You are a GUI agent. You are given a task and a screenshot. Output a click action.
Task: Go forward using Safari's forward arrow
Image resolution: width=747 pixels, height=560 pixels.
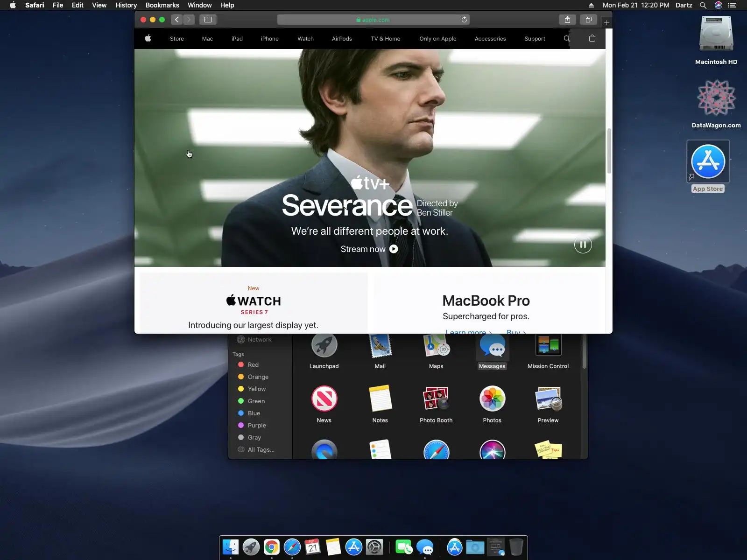tap(189, 20)
